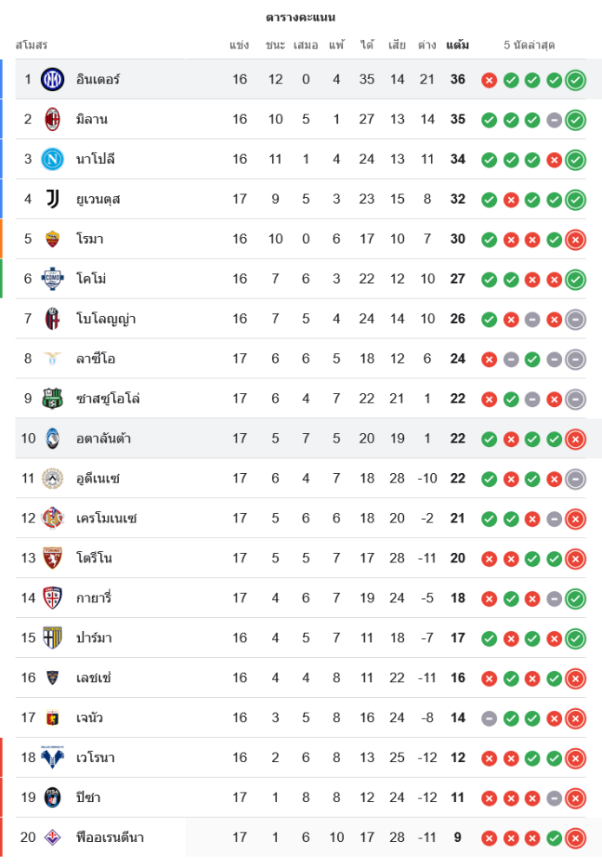Open the โคโม่ team name link
The width and height of the screenshot is (602, 868).
[91, 279]
